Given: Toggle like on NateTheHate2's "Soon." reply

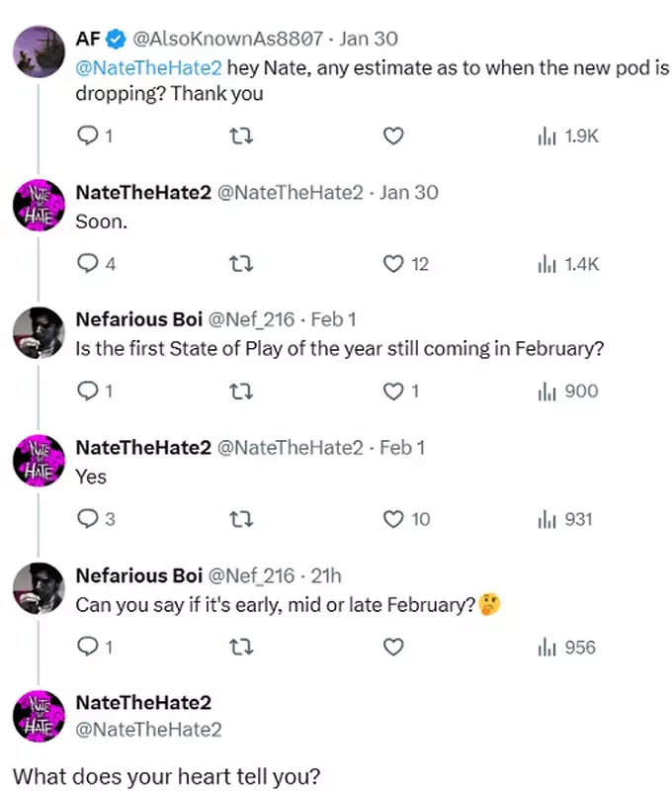Looking at the screenshot, I should tap(393, 263).
